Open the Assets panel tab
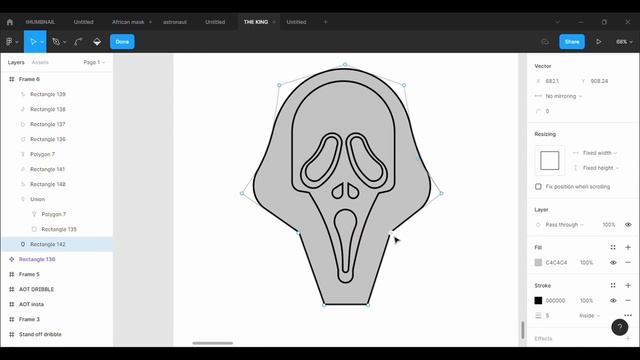This screenshot has height=360, width=640. click(x=40, y=62)
